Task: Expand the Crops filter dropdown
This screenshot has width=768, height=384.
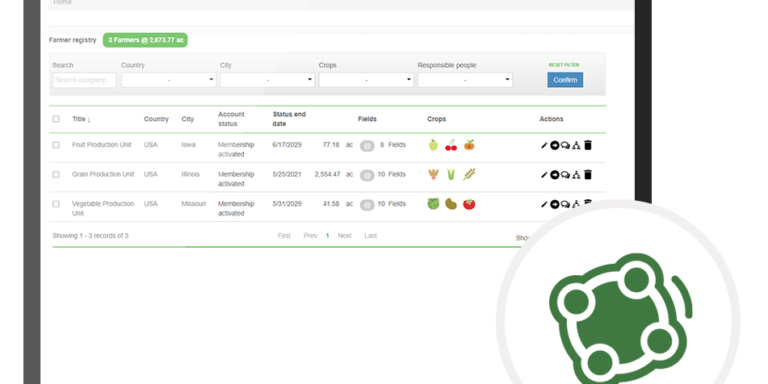Action: (366, 80)
